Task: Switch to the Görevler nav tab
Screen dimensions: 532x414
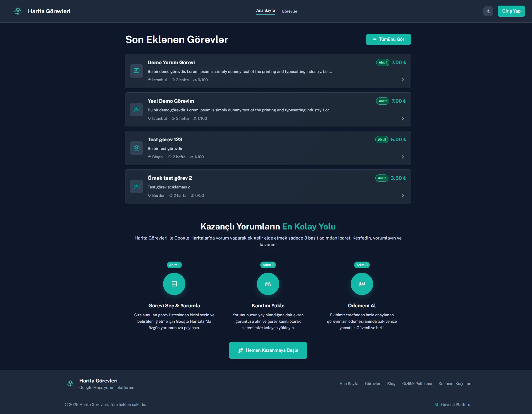Action: 289,11
